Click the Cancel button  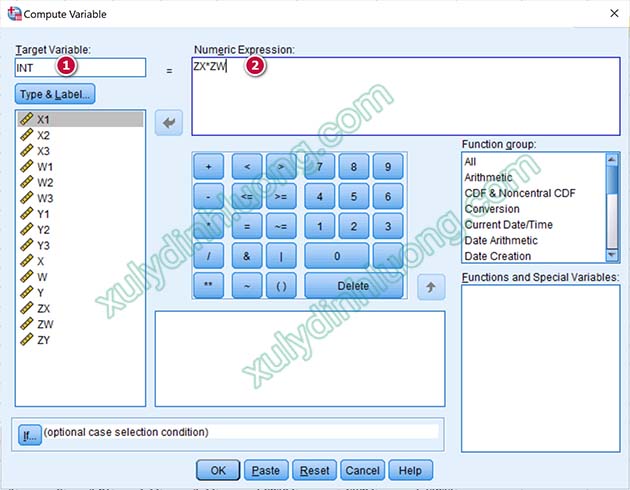click(x=362, y=470)
